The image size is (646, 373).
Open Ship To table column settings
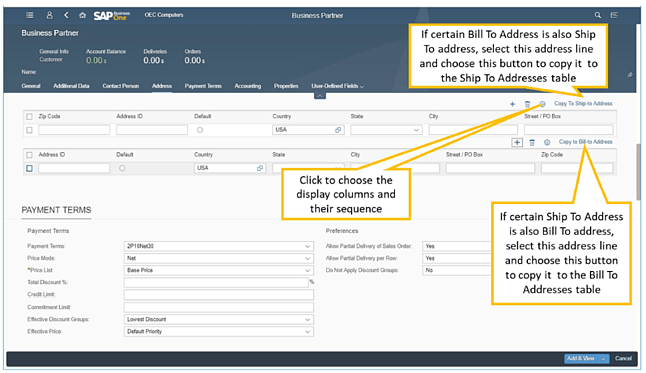point(547,142)
